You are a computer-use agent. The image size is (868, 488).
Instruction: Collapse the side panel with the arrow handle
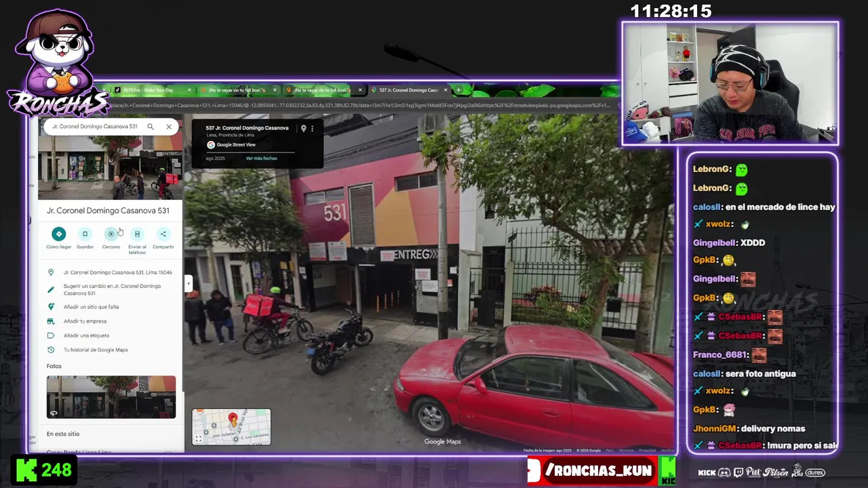[x=188, y=283]
